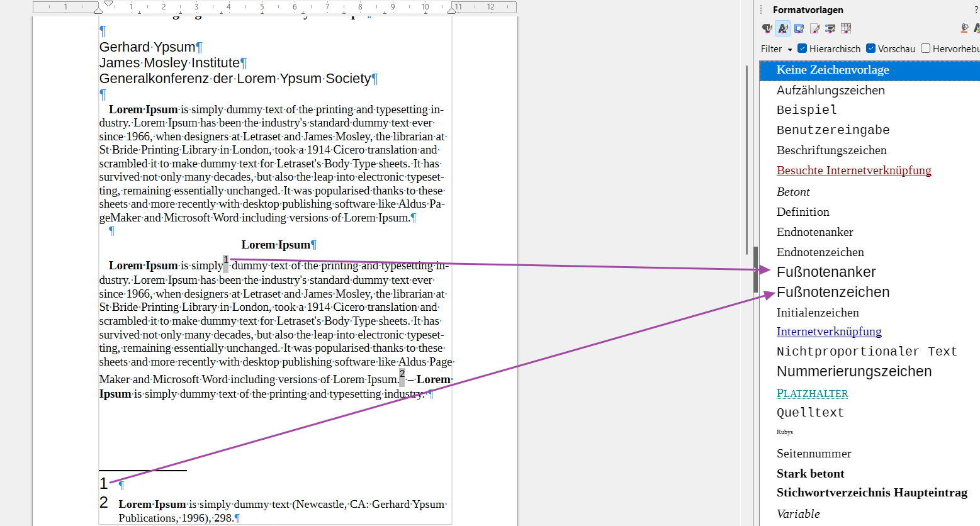Click the sidebar help question mark
The width and height of the screenshot is (980, 526).
pyautogui.click(x=976, y=9)
